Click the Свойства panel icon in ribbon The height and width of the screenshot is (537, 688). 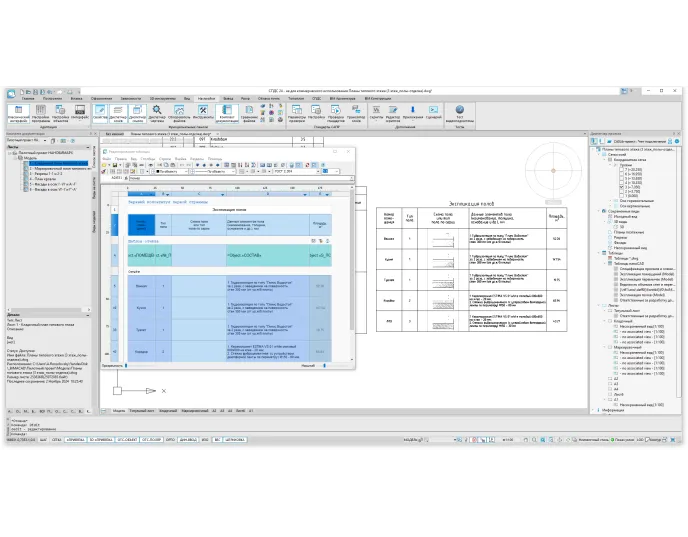[x=100, y=112]
